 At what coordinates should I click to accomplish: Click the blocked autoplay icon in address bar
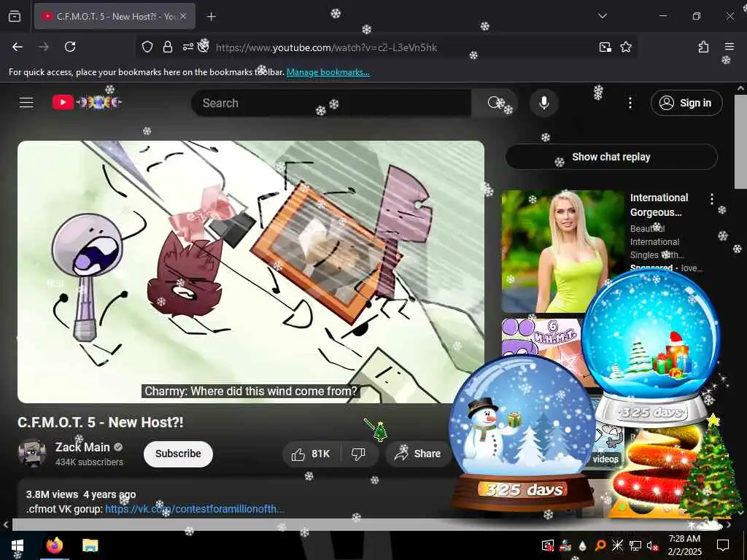click(x=204, y=47)
